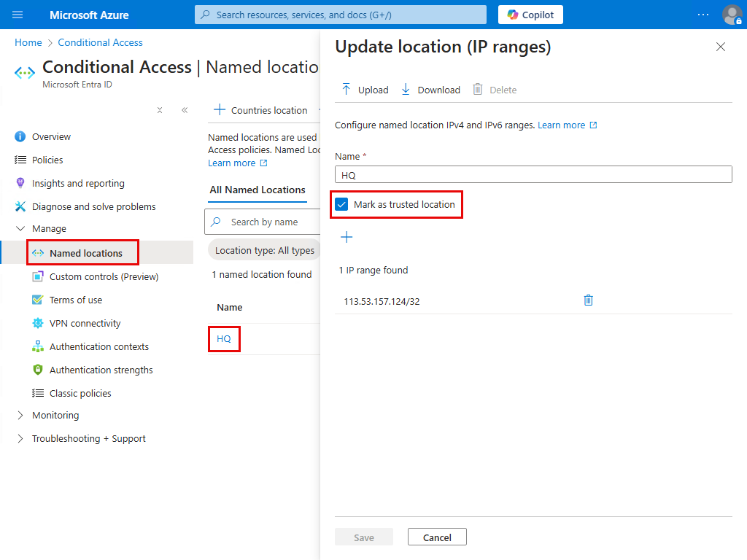
Task: Click the Save button
Action: [364, 537]
